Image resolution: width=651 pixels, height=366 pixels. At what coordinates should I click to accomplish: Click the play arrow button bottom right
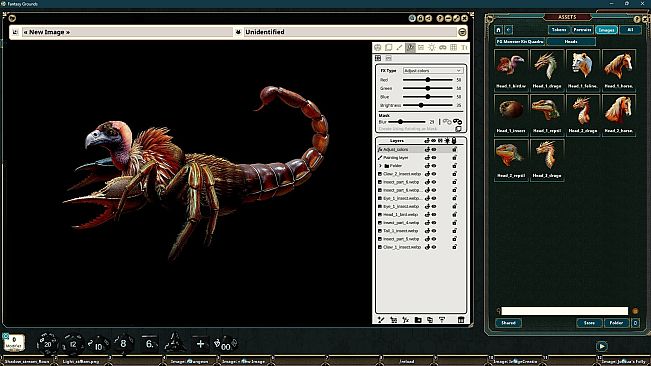602,346
